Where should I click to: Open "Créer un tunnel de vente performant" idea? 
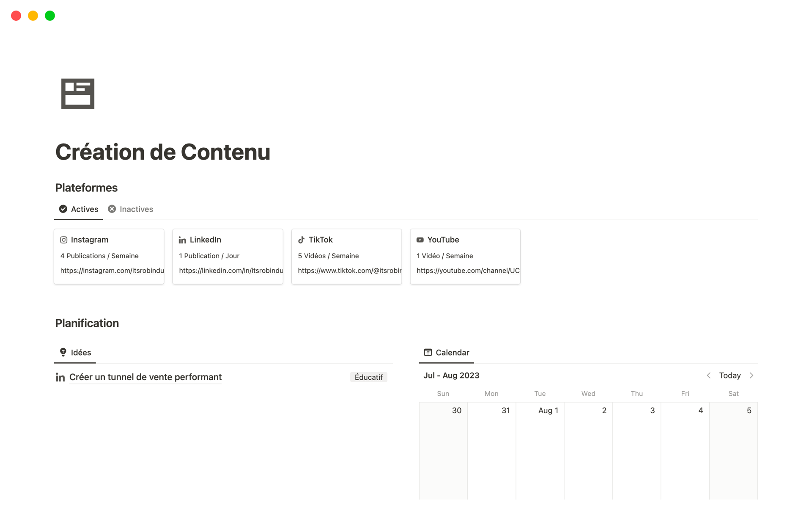tap(145, 377)
